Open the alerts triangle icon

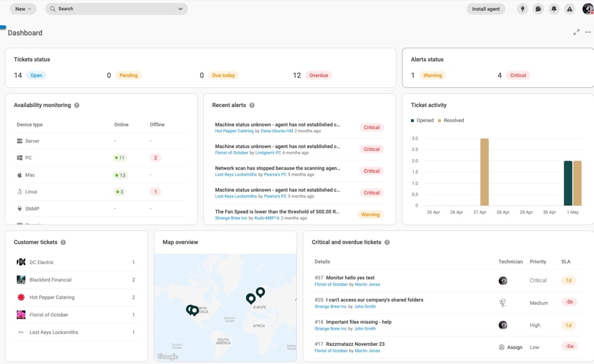(x=569, y=9)
